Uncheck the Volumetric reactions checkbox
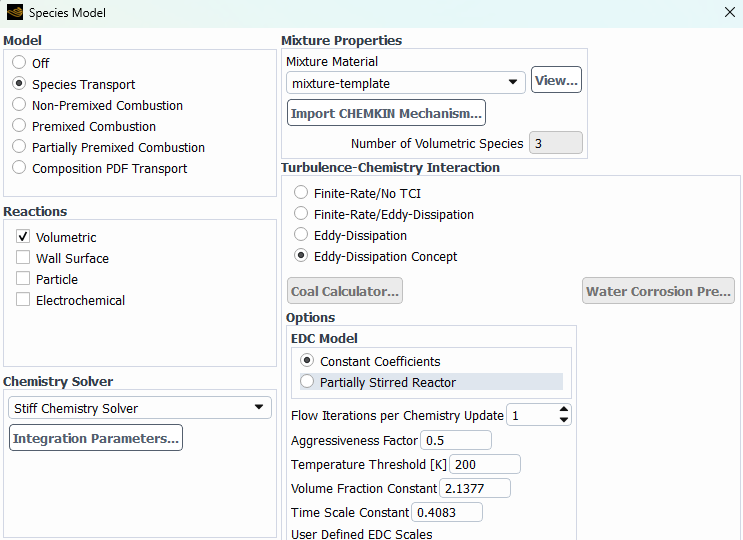The width and height of the screenshot is (743, 540). pyautogui.click(x=23, y=237)
